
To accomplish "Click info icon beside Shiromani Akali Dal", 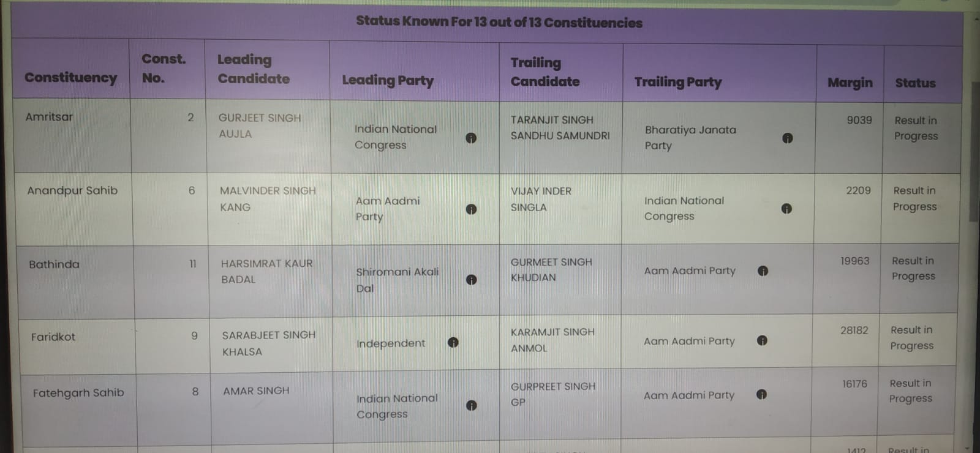I will pyautogui.click(x=471, y=280).
